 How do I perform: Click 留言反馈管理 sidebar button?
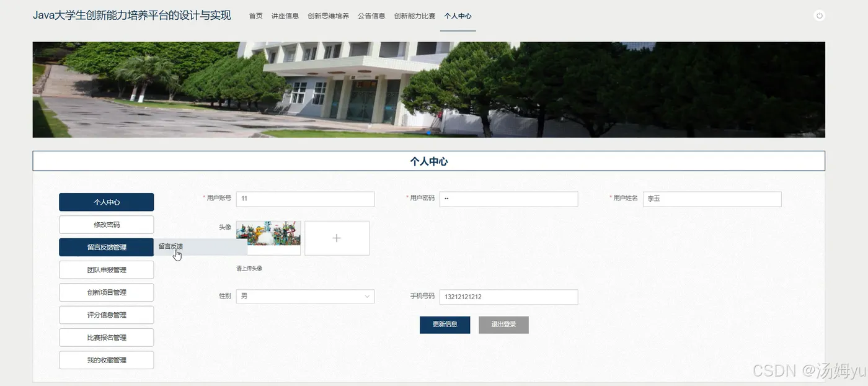tap(107, 247)
